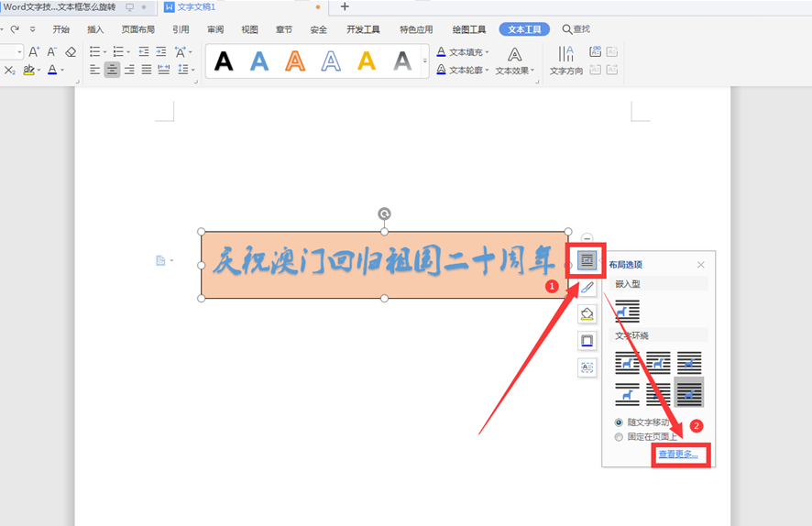Click the shape fill bucket button
Screen dimensions: 812x526
pos(587,314)
